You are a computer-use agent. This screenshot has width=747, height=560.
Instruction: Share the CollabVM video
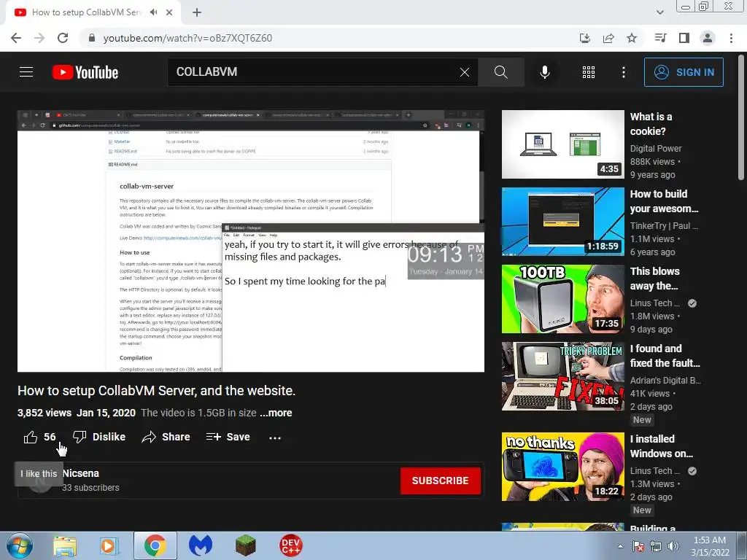(166, 437)
